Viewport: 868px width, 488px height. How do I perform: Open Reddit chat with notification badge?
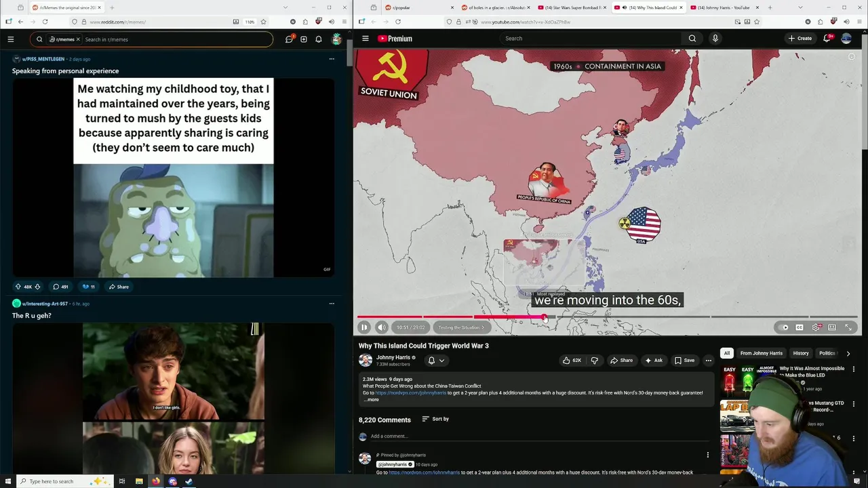pyautogui.click(x=289, y=39)
